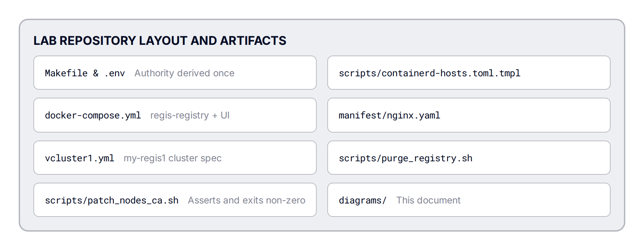This screenshot has width=644, height=251.
Task: Select the "regis-registry + UI" description text
Action: point(190,115)
